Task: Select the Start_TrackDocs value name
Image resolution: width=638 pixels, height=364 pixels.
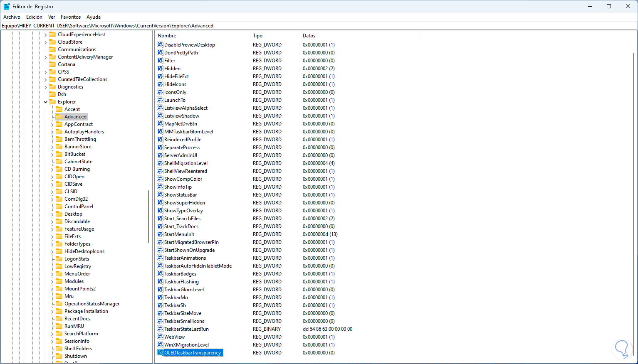Action: tap(181, 226)
